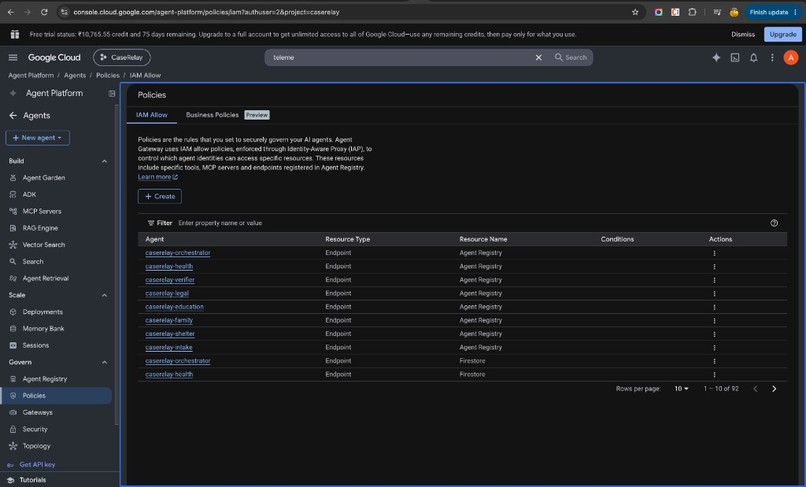Open Memory Bank in the sidebar
Screen dimensions: 806x487
point(43,329)
